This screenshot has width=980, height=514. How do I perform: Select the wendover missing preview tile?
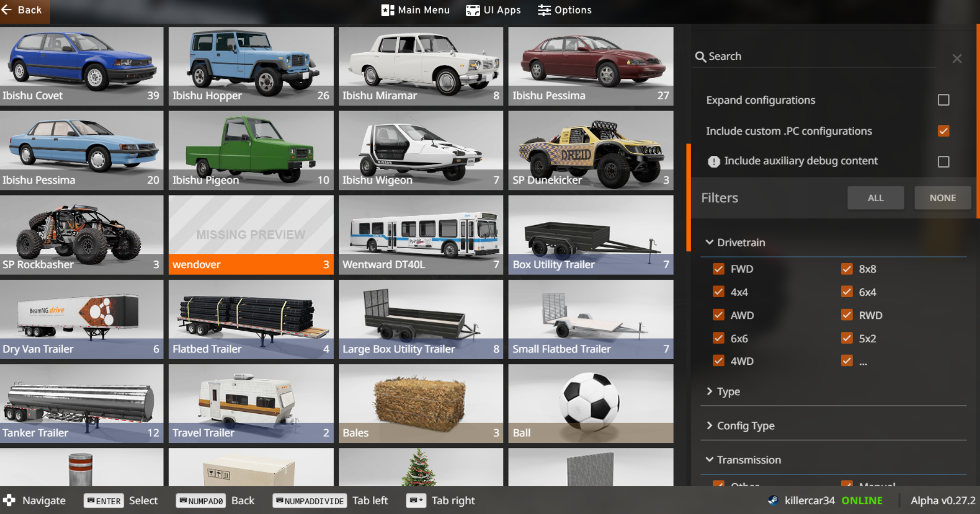point(251,235)
